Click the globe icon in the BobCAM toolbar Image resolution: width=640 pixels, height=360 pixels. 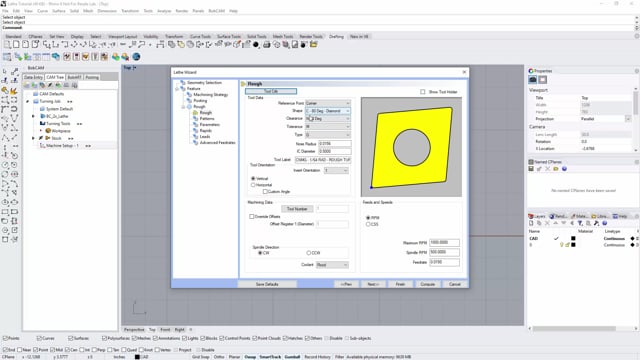pyautogui.click(x=136, y=57)
